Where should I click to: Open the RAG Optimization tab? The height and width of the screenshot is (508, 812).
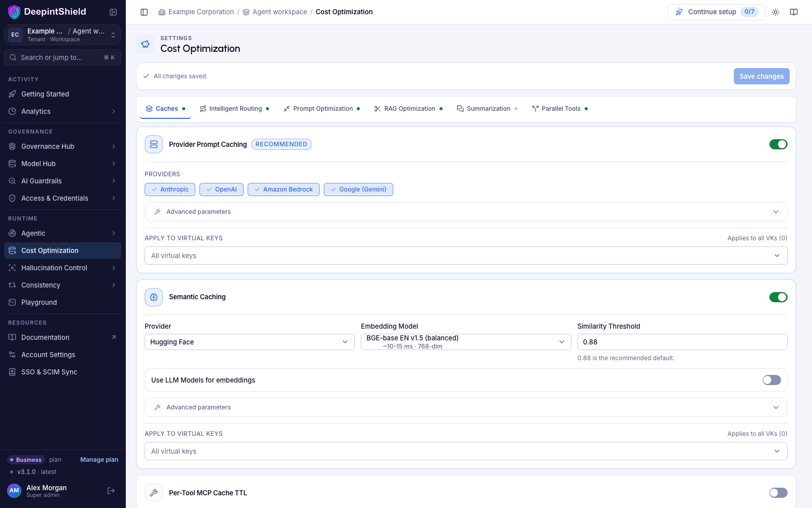pos(409,109)
